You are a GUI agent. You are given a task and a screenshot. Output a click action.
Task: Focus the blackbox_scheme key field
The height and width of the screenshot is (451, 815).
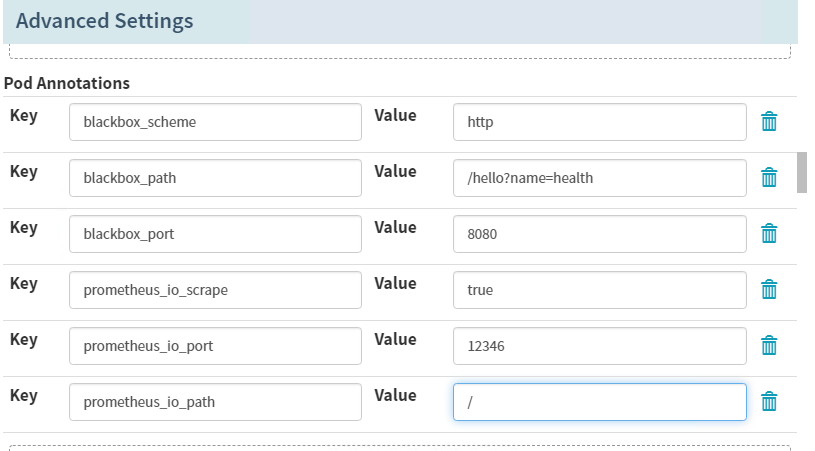point(215,122)
